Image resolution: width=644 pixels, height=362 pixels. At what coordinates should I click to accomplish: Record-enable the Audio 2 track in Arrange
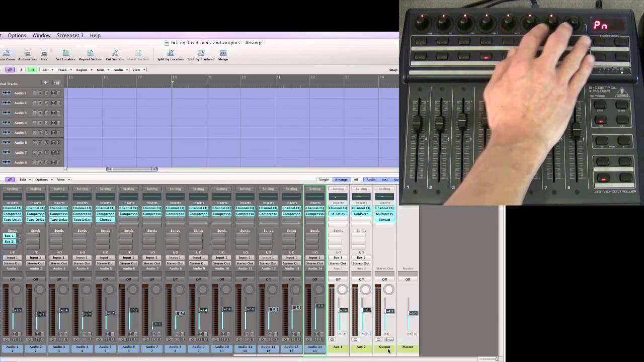[47, 103]
